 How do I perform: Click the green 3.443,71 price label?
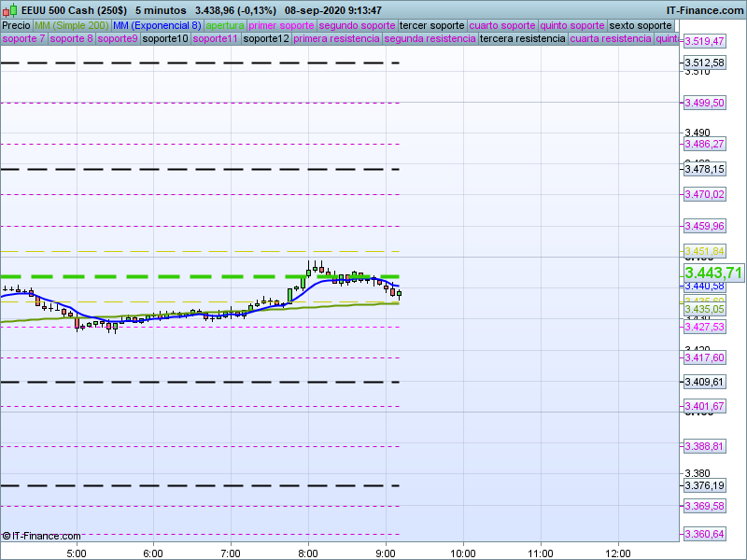713,273
